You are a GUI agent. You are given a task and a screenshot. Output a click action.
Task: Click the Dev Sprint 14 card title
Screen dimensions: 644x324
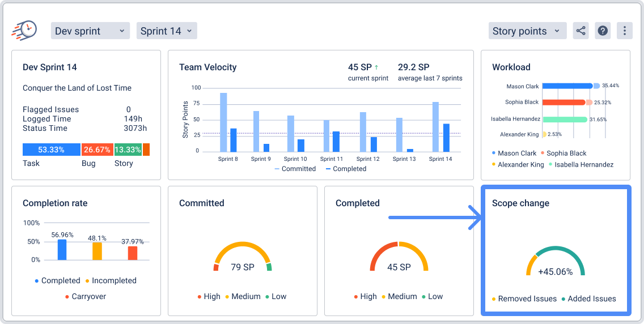(50, 67)
